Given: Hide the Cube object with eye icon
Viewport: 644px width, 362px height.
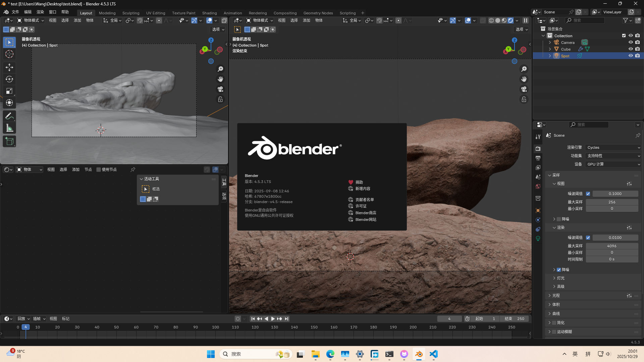Looking at the screenshot, I should [x=631, y=49].
